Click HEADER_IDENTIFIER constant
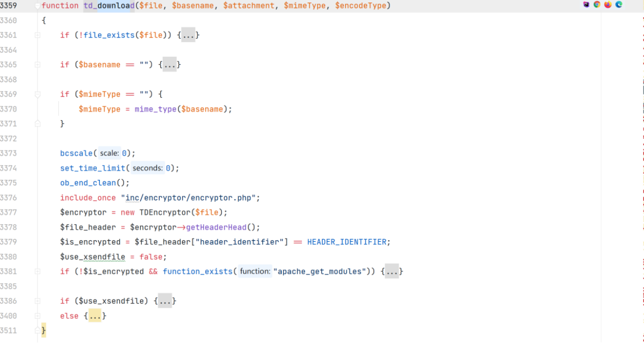 coord(346,242)
